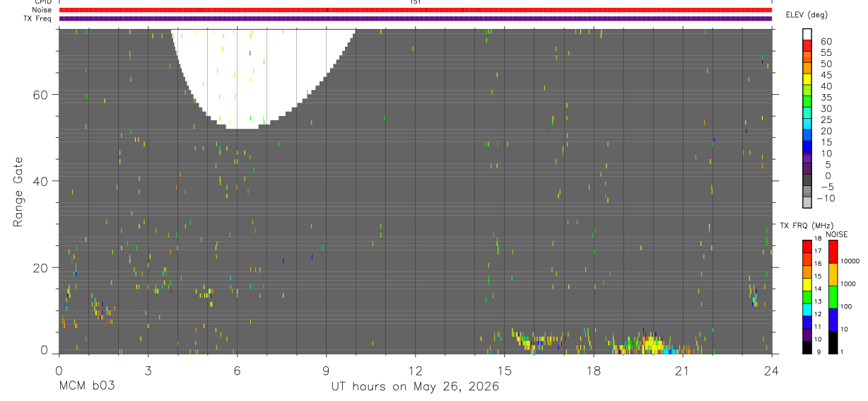Click the '17' label on TX FRQ scale

point(819,251)
